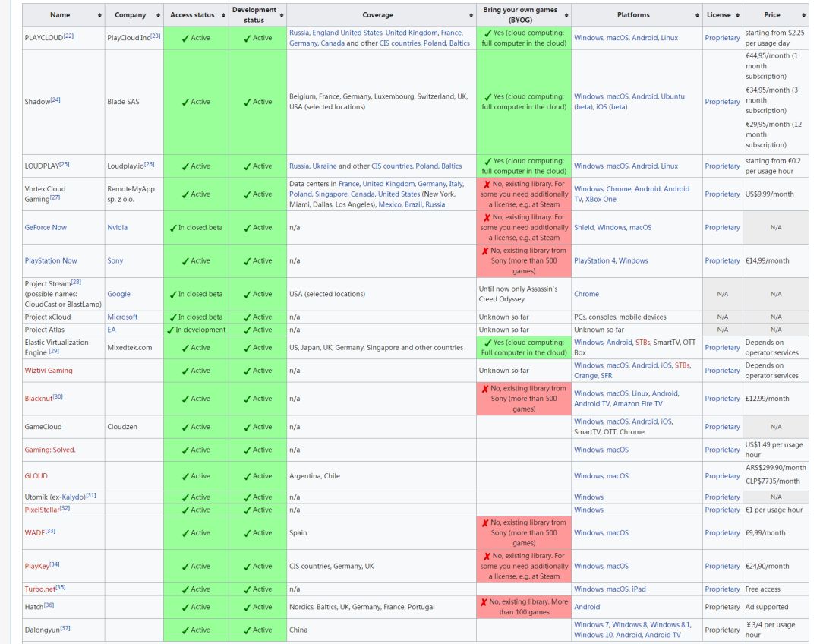Click the Proprietary link in GeForce Now row

tap(722, 228)
